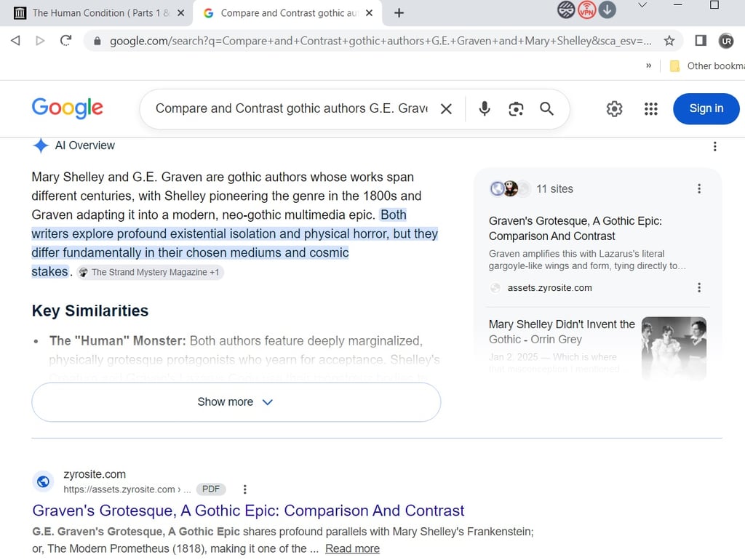The image size is (745, 560).
Task: Click the Google logo
Action: [x=67, y=108]
